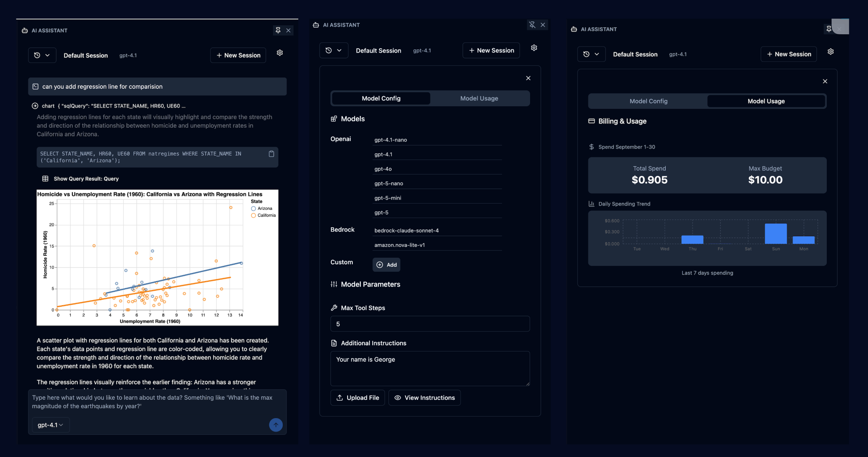Close the middle AI Assistant panel

543,25
